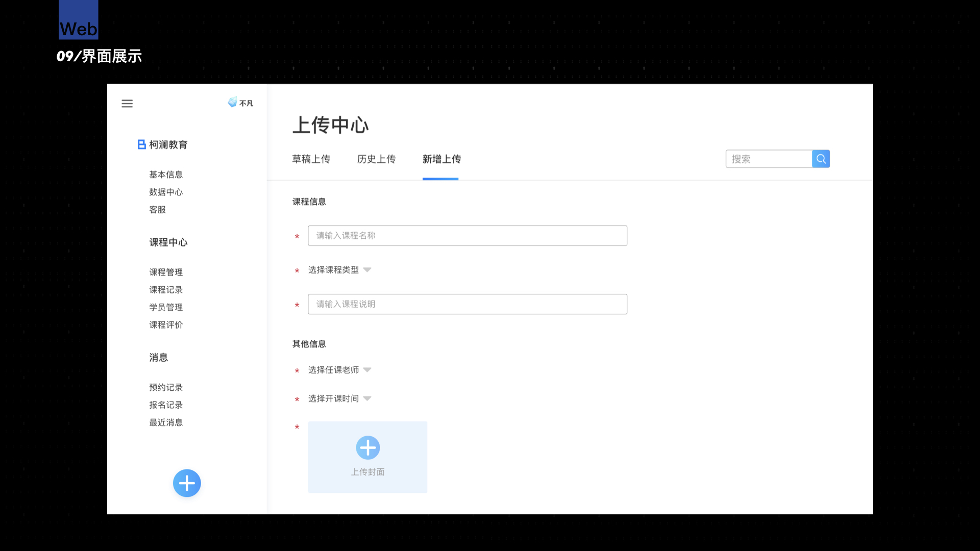This screenshot has height=551, width=980.
Task: Click the 搜索 search box
Action: [x=768, y=159]
